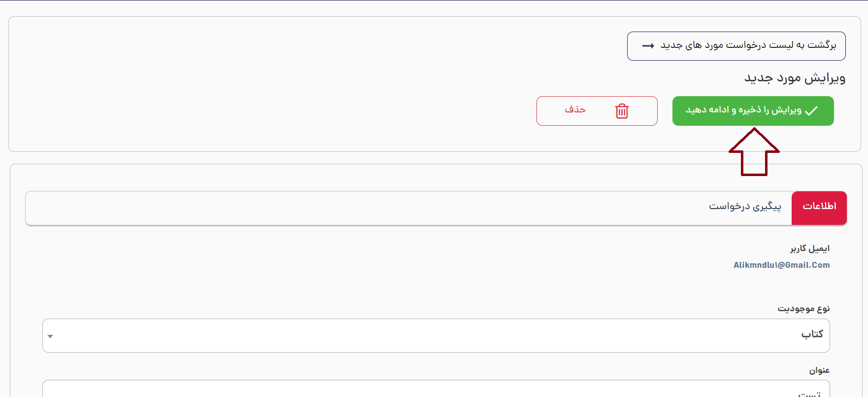868x397 pixels.
Task: Click blank area left of the delete button
Action: coord(296,111)
